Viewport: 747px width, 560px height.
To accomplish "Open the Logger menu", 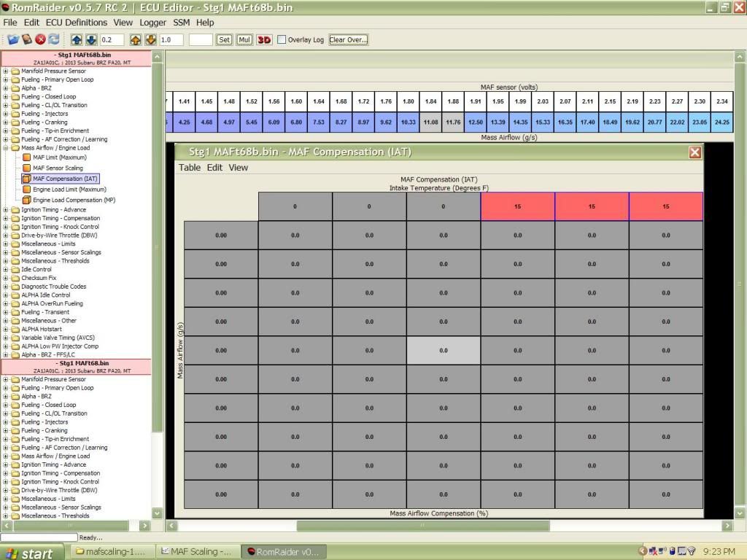I will click(x=152, y=23).
